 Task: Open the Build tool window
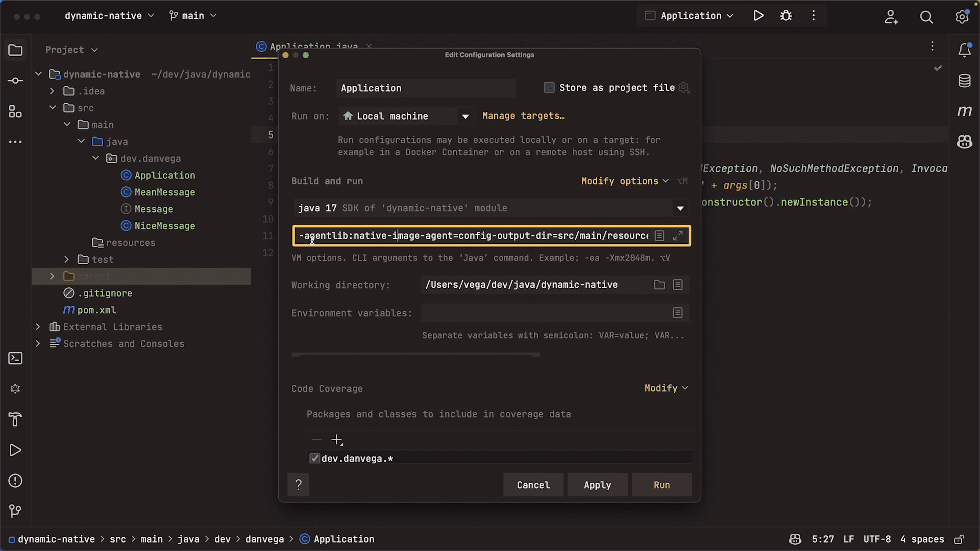[x=15, y=419]
